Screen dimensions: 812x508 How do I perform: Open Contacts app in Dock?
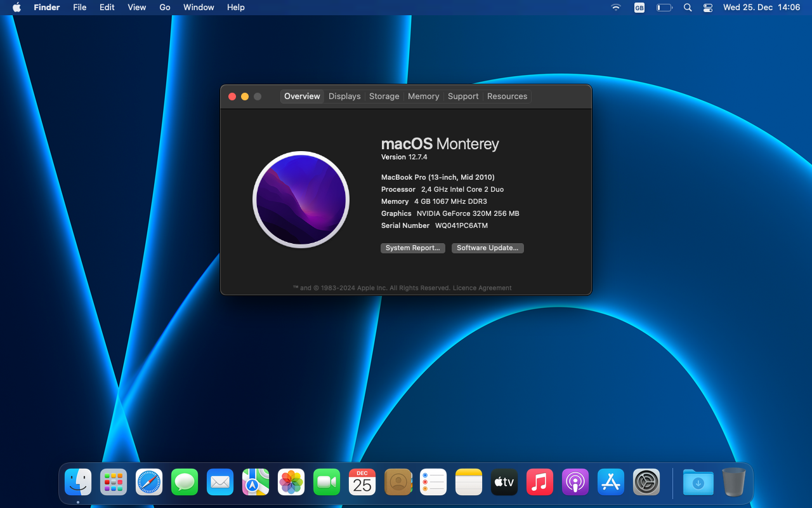398,483
